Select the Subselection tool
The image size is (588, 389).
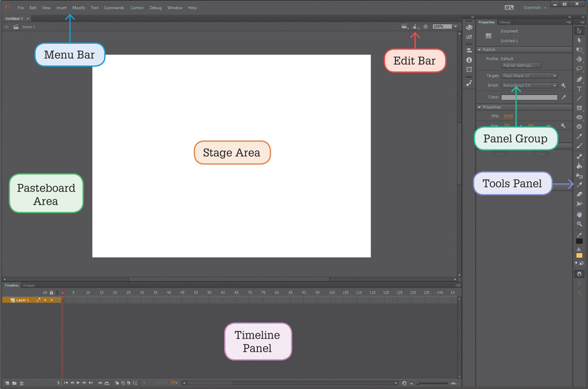[579, 40]
